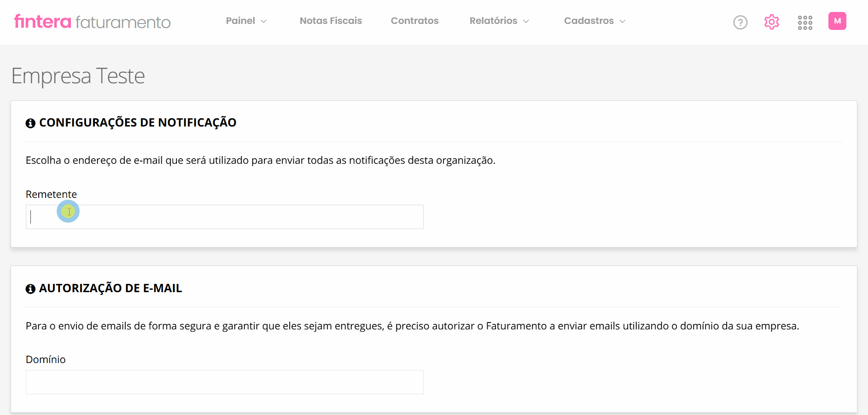This screenshot has width=868, height=415.
Task: Expand the Painel dropdown menu
Action: pyautogui.click(x=246, y=21)
